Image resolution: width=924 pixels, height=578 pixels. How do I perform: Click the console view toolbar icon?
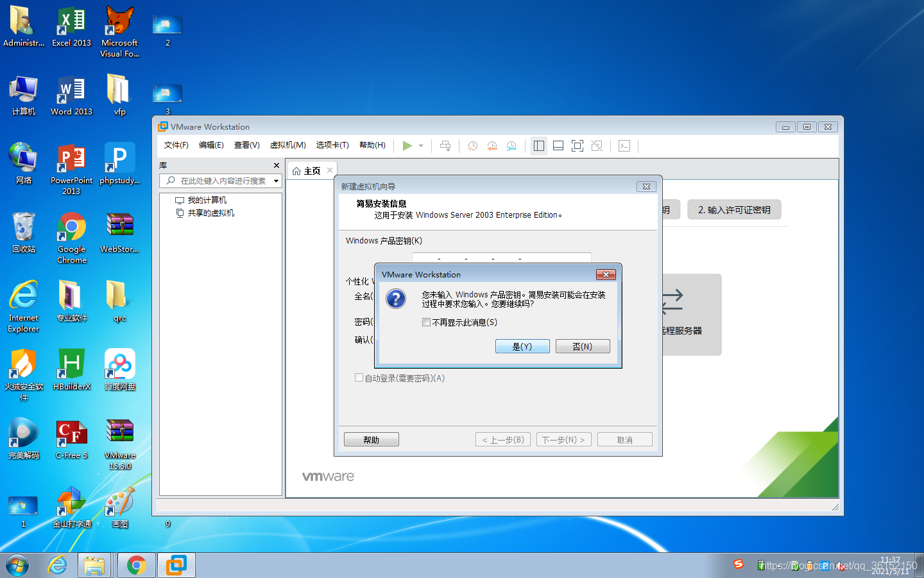[624, 146]
